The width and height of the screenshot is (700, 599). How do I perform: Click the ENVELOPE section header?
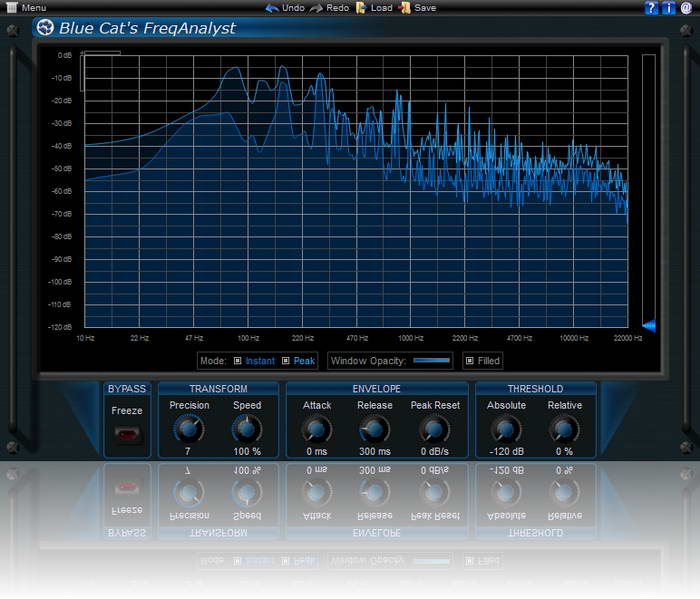coord(377,389)
